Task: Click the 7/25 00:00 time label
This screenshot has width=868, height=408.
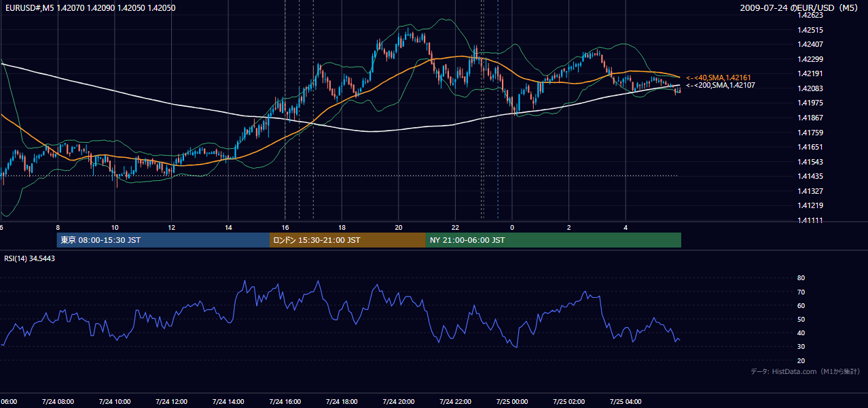Action: click(x=512, y=402)
